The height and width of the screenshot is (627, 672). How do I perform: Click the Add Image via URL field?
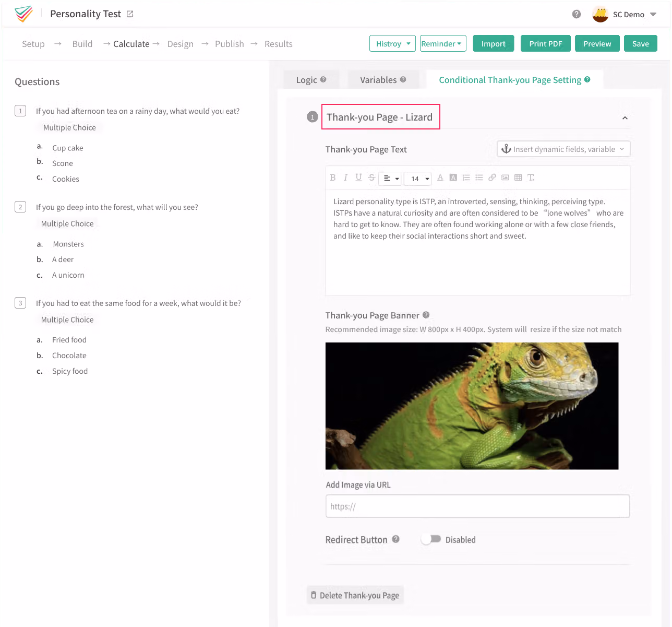[x=477, y=506]
